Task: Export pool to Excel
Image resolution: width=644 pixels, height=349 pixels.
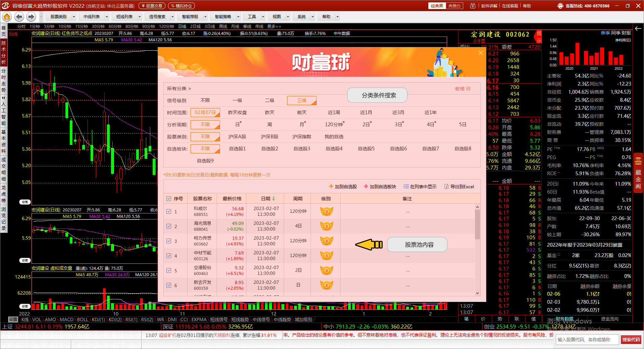Action: [459, 187]
